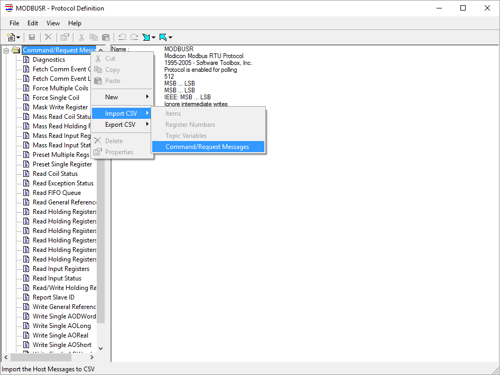500x375 pixels.
Task: Select the Write Single AOLong message
Action: pos(61,326)
